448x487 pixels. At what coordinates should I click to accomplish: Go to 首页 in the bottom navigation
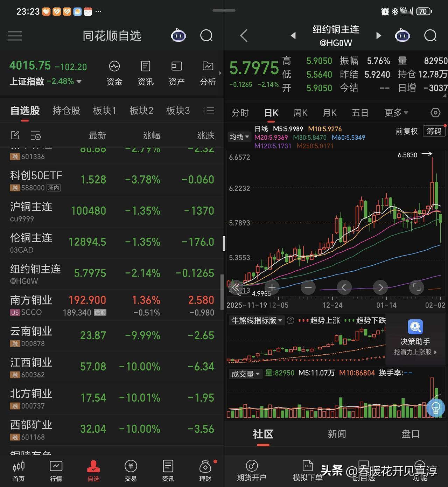click(19, 471)
